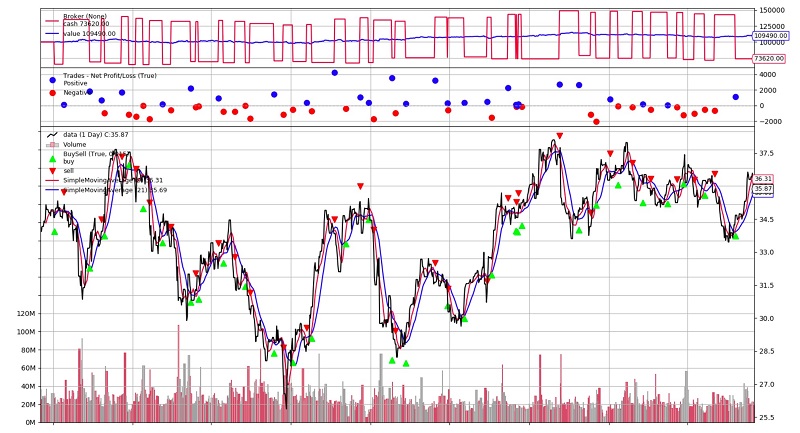Image resolution: width=800 pixels, height=433 pixels.
Task: Select the 'buy' legend label
Action: coord(68,162)
